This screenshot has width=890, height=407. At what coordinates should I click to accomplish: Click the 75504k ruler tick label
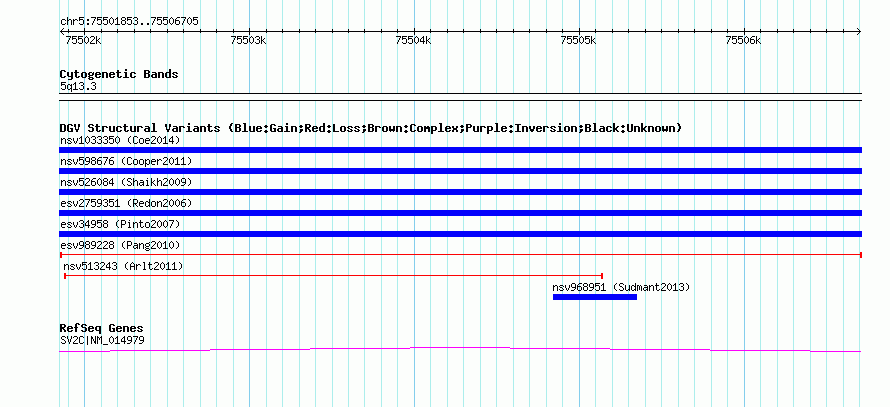point(413,40)
